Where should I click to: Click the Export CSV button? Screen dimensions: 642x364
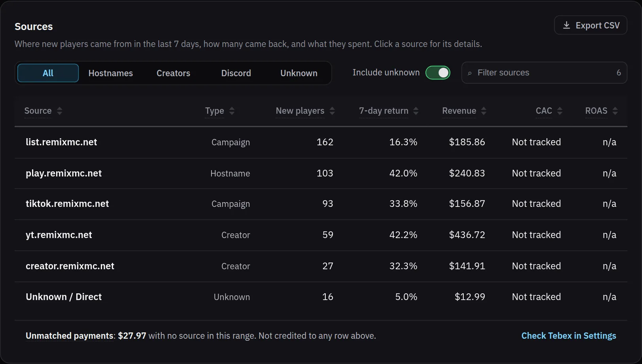pyautogui.click(x=591, y=25)
